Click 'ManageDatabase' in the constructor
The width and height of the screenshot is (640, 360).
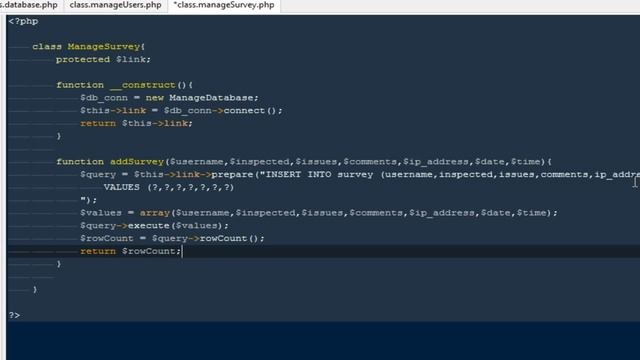pyautogui.click(x=211, y=98)
